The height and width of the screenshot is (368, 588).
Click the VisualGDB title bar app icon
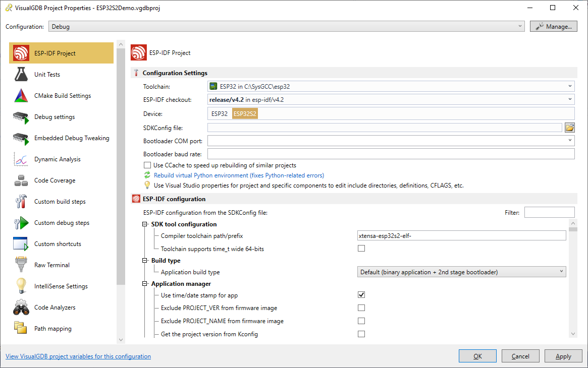[8, 8]
